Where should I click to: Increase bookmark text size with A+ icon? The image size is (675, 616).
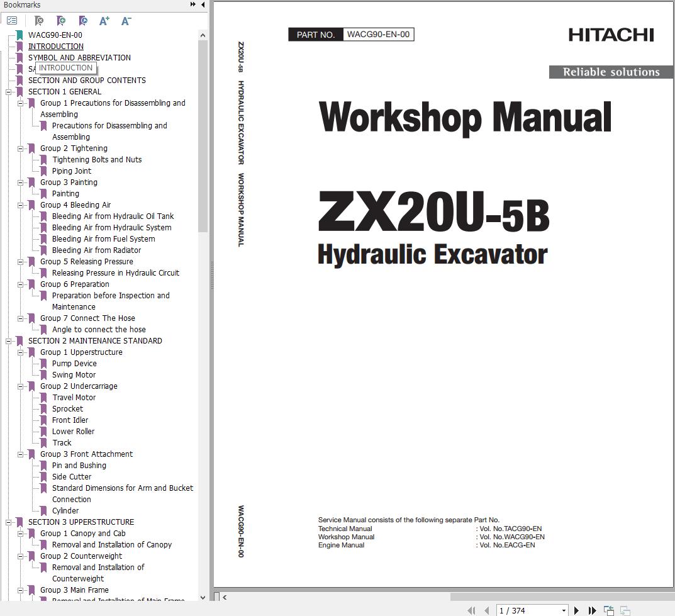coord(104,21)
